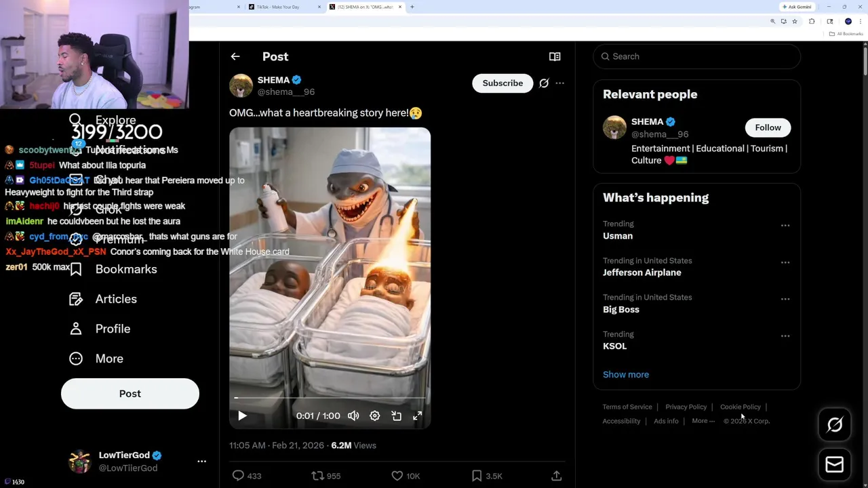Open Bookmarks in the sidebar

tap(125, 269)
